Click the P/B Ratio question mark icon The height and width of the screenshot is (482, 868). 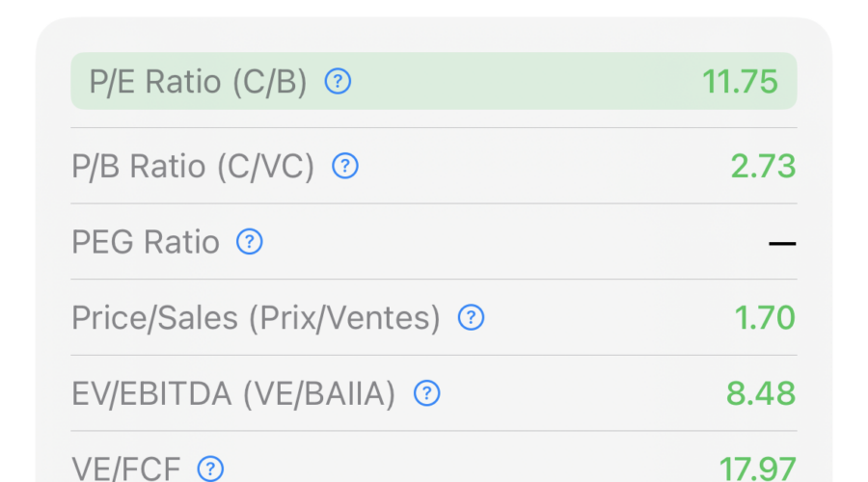pyautogui.click(x=345, y=167)
